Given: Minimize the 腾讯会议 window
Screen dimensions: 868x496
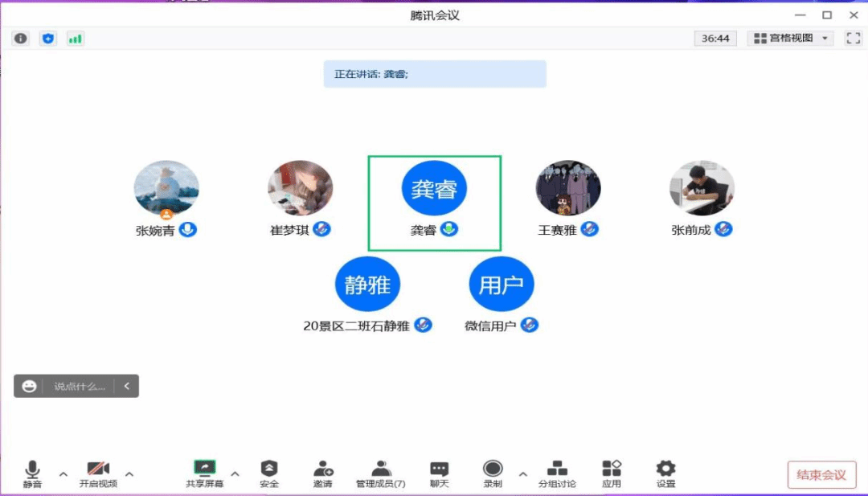Looking at the screenshot, I should point(800,15).
